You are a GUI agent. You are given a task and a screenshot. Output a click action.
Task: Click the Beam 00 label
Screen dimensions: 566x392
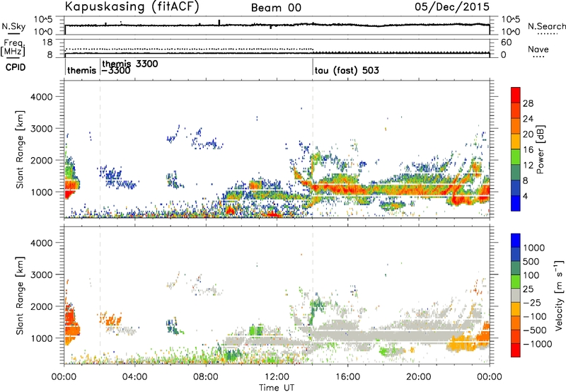pyautogui.click(x=276, y=8)
